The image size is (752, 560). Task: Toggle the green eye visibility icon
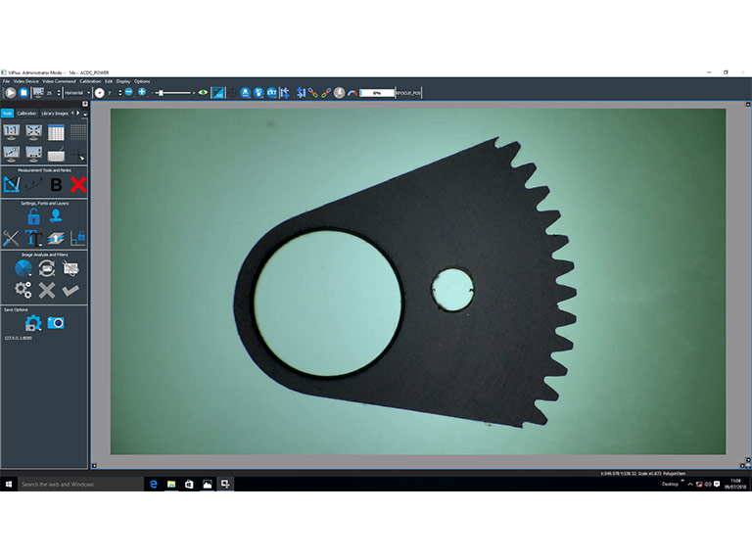[203, 92]
